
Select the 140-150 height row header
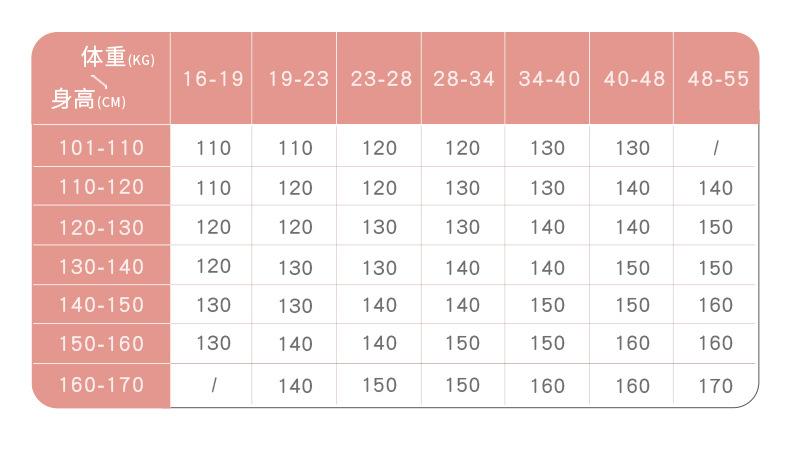click(102, 305)
